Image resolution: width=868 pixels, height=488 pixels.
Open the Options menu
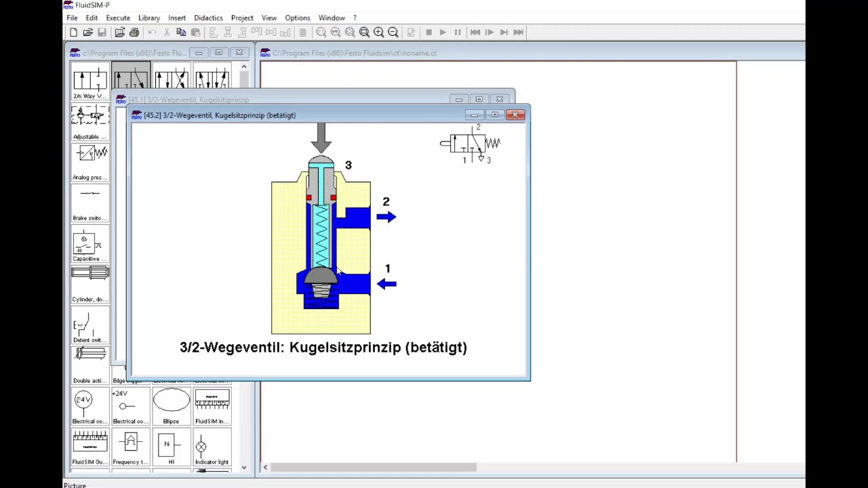tap(298, 18)
